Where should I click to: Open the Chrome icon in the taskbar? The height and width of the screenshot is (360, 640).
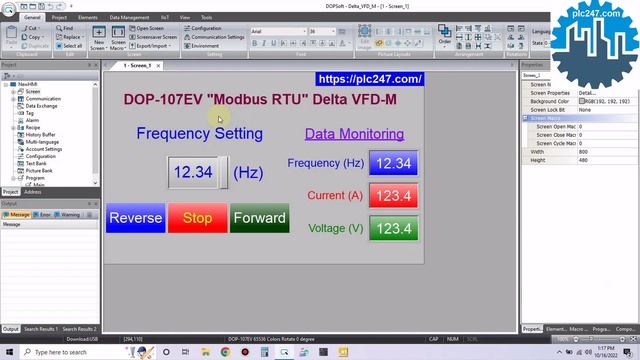tap(225, 352)
